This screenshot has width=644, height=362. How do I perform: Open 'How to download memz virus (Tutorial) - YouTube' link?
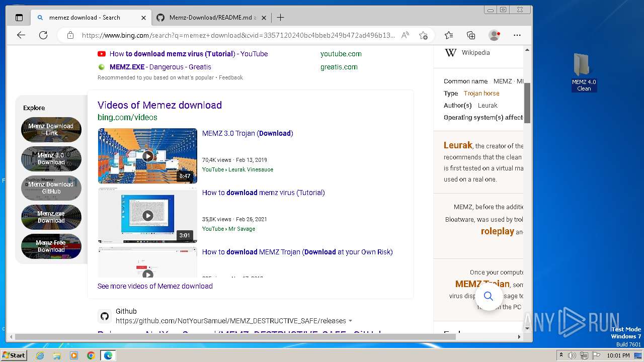(189, 54)
